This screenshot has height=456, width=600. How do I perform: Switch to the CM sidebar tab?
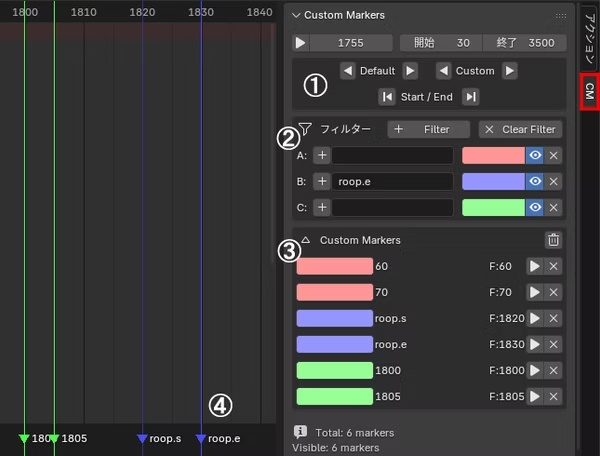(x=589, y=91)
